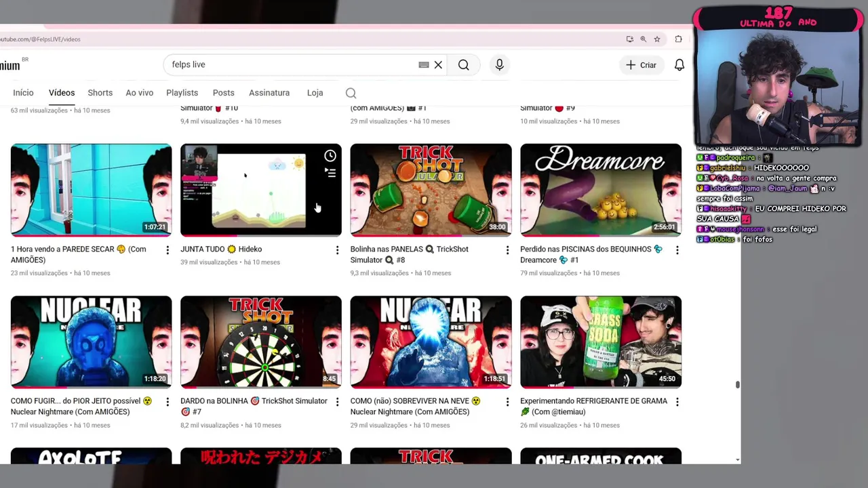Open 1 Hora vendo a PAREDE SECAR thumbnail

pos(91,189)
